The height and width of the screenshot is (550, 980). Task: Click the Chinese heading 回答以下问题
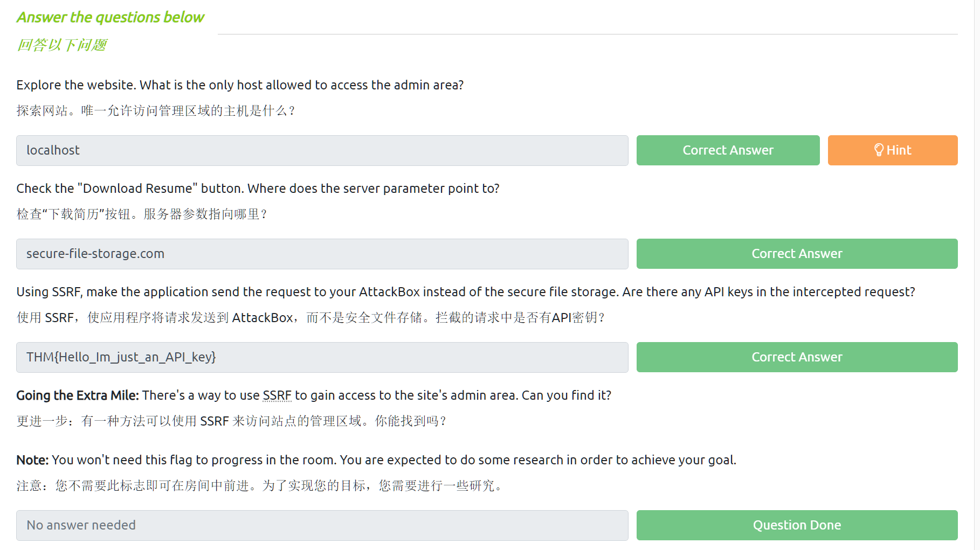click(x=62, y=45)
